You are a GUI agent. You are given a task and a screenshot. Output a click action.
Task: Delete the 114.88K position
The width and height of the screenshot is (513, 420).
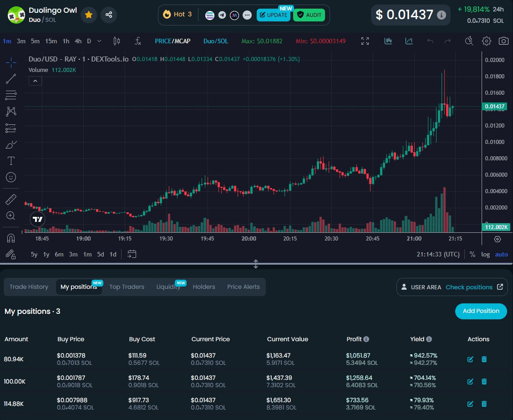pos(484,404)
